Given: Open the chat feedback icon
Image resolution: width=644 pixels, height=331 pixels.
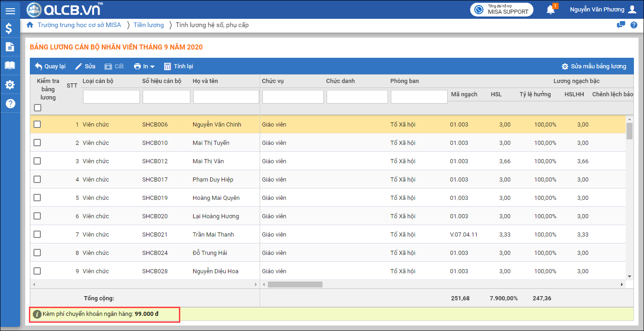Looking at the screenshot, I should pyautogui.click(x=621, y=25).
